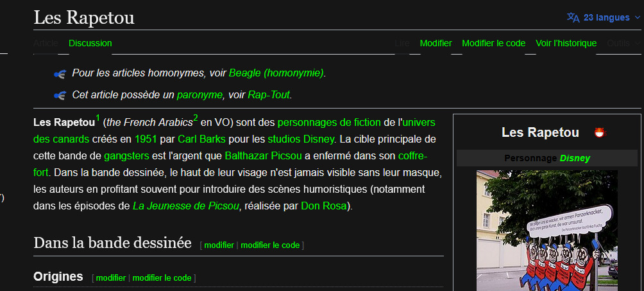
Task: Open the Lire tab
Action: coord(402,43)
